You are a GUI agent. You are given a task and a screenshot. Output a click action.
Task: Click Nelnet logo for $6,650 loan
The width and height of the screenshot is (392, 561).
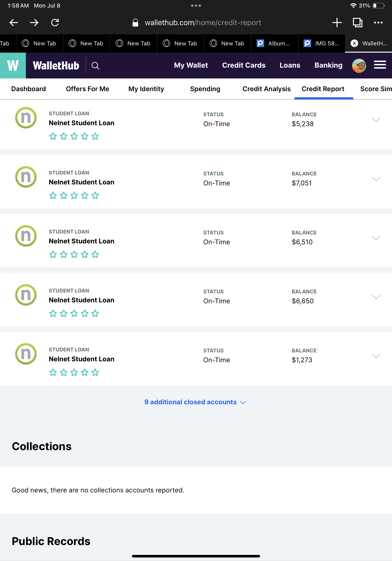tap(26, 295)
